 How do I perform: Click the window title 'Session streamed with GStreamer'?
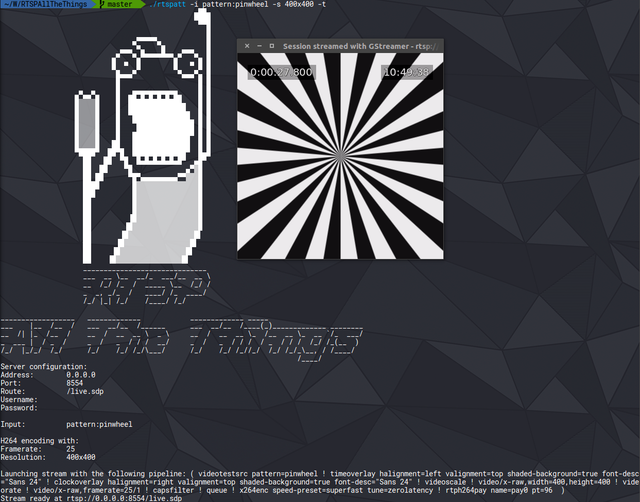click(x=346, y=47)
